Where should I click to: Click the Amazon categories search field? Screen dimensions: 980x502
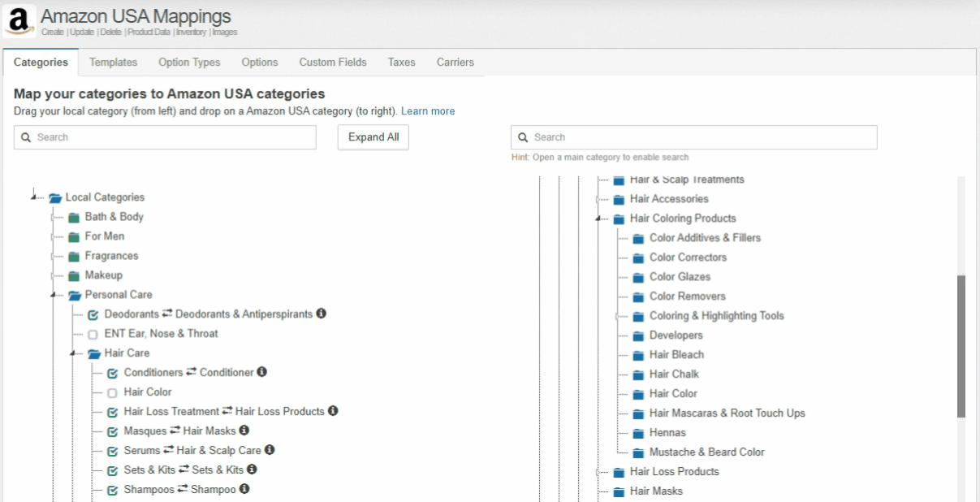(694, 137)
